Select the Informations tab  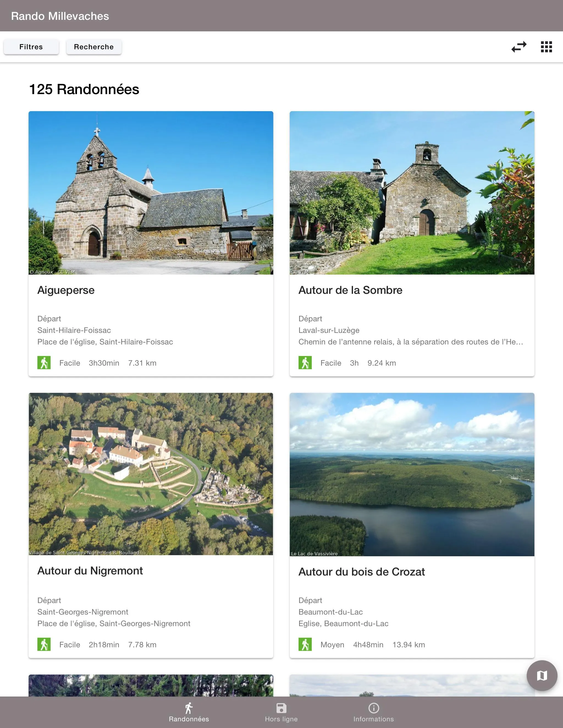(374, 713)
